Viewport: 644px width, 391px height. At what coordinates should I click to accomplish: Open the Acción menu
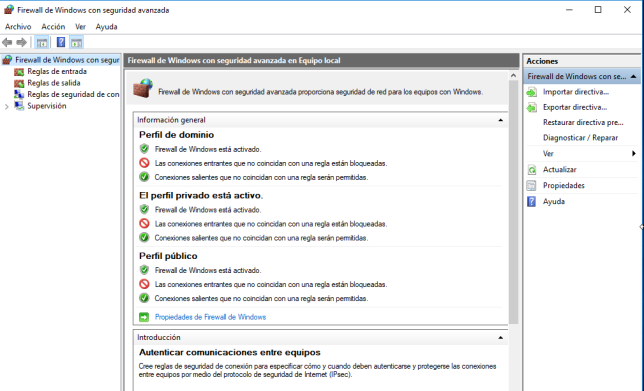click(x=53, y=27)
